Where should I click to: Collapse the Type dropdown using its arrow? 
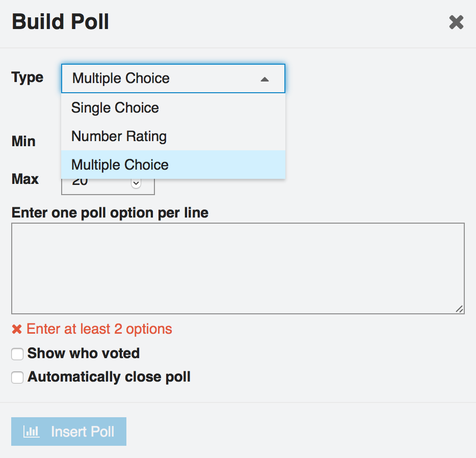click(265, 79)
